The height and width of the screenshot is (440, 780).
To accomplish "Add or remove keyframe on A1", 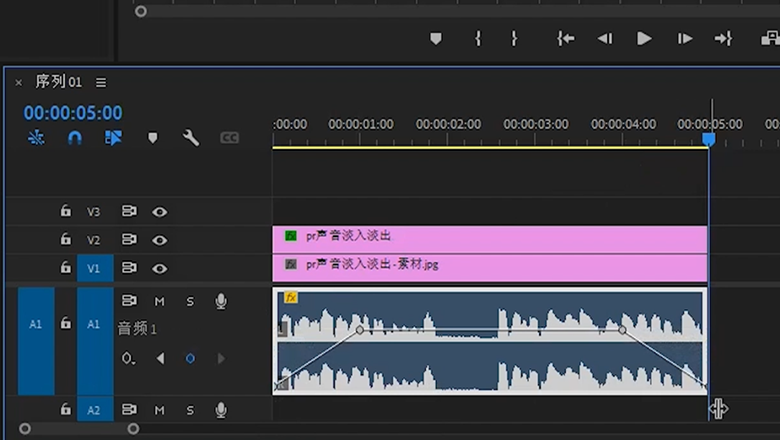I will 190,358.
